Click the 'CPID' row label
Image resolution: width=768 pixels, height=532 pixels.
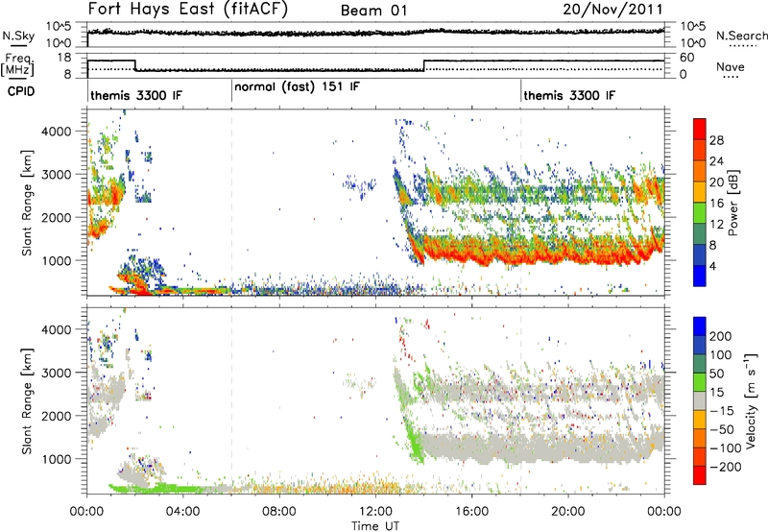click(21, 91)
